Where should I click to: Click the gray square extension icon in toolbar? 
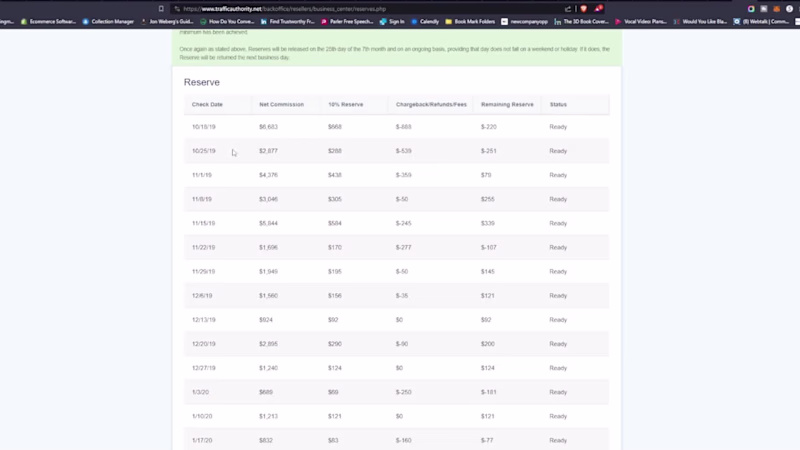[764, 9]
